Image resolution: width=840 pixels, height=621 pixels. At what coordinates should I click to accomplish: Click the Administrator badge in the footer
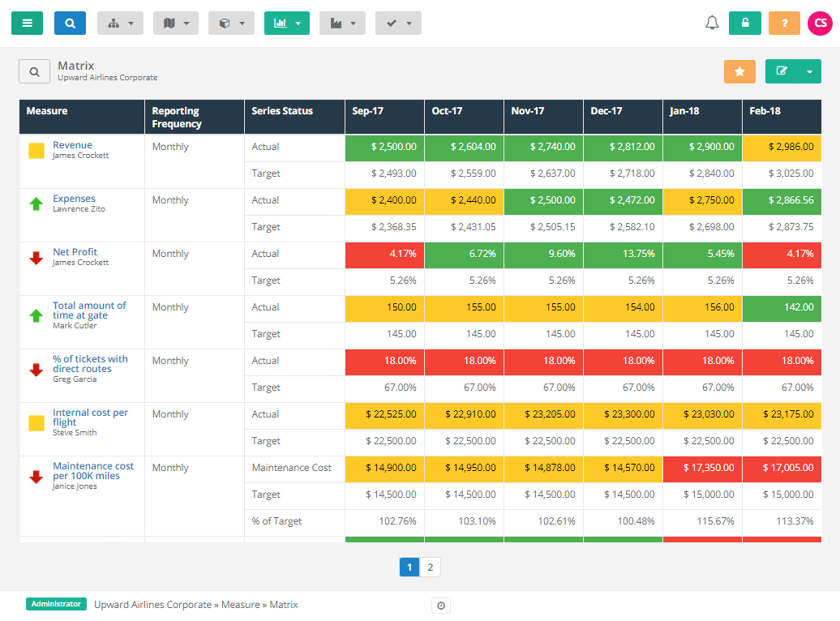[x=56, y=605]
